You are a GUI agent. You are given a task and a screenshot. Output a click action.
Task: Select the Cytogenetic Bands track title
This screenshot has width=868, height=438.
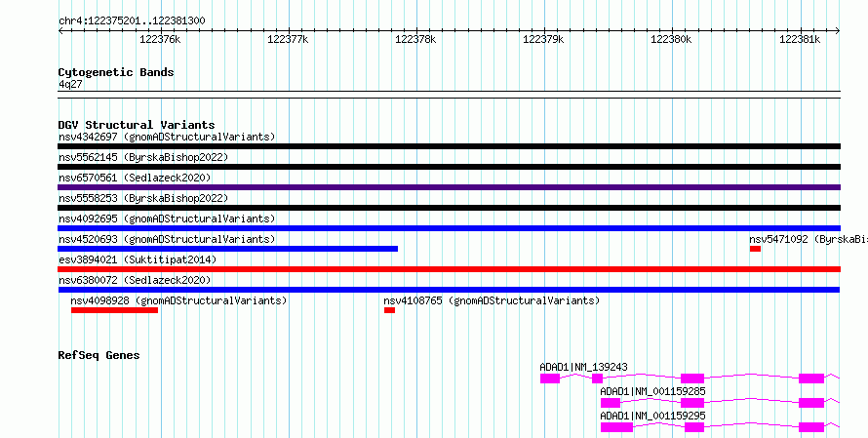coord(116,72)
